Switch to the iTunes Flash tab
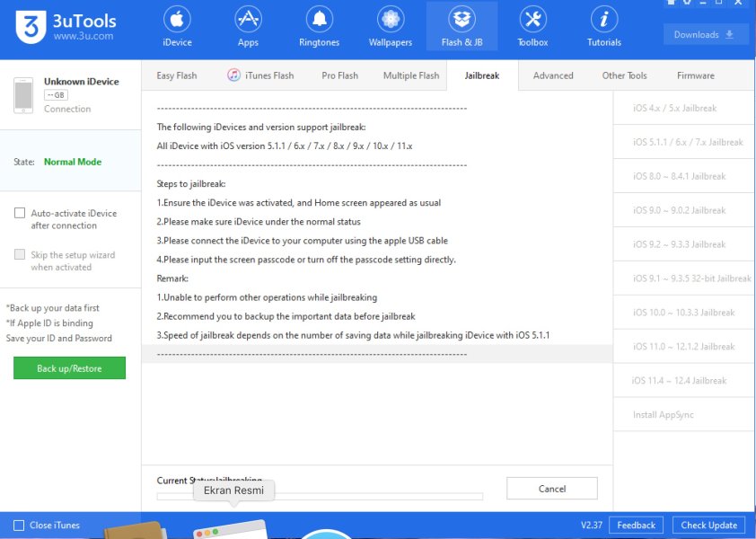This screenshot has width=756, height=539. click(x=260, y=75)
